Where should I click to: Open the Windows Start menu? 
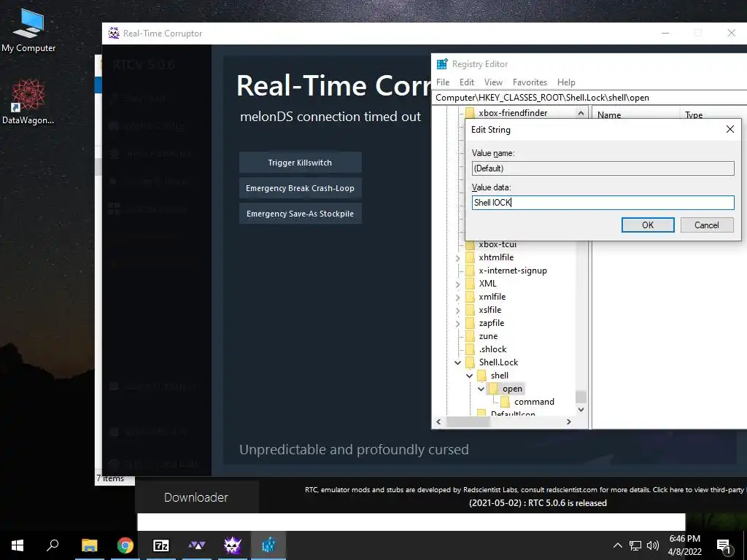point(18,545)
